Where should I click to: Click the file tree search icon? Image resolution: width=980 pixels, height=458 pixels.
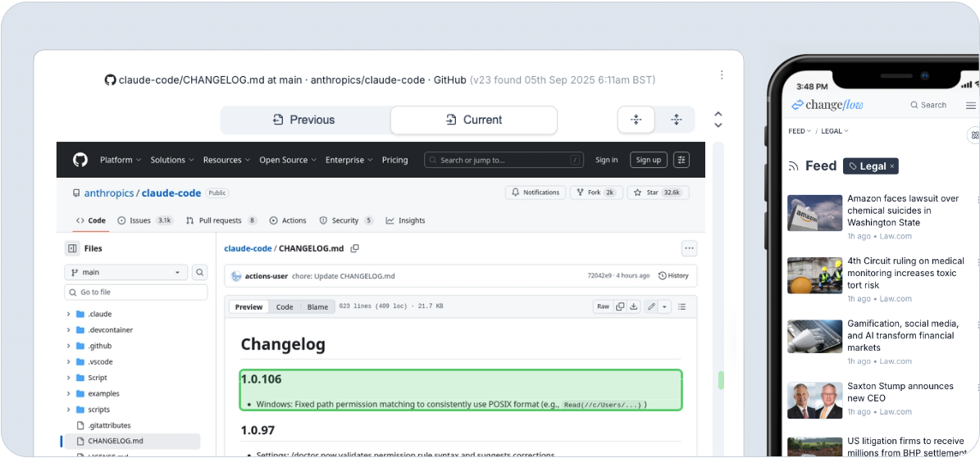click(200, 272)
